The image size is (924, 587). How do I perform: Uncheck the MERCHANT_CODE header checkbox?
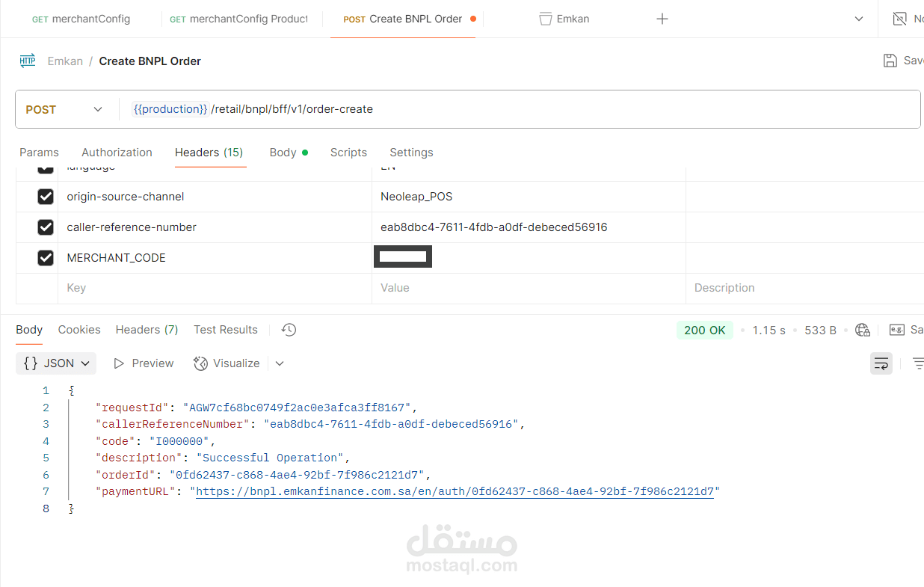point(46,258)
